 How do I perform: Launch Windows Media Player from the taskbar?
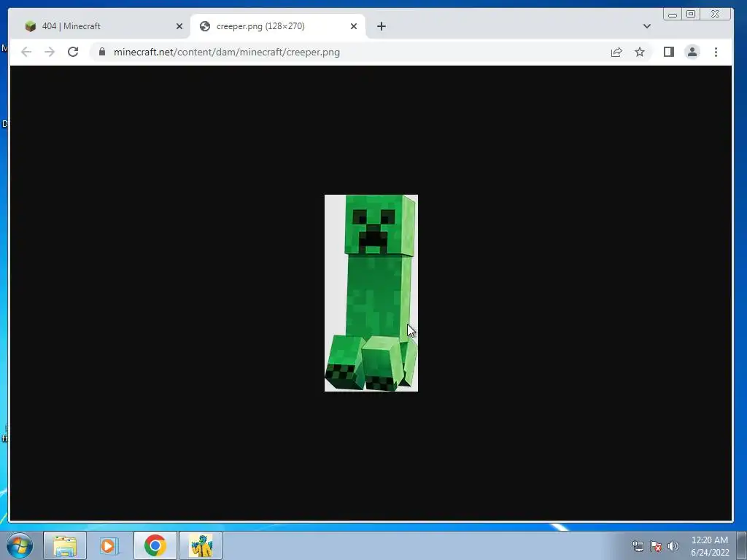[x=109, y=545]
